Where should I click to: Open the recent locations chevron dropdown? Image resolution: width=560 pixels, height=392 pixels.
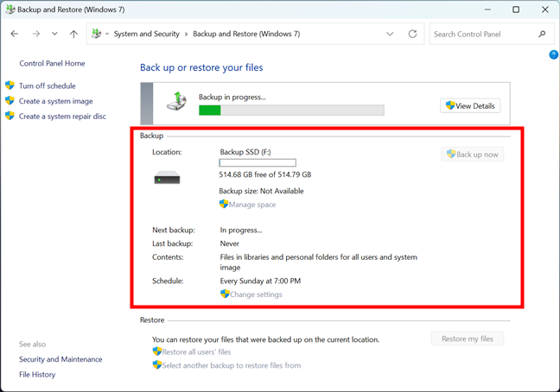[x=54, y=34]
